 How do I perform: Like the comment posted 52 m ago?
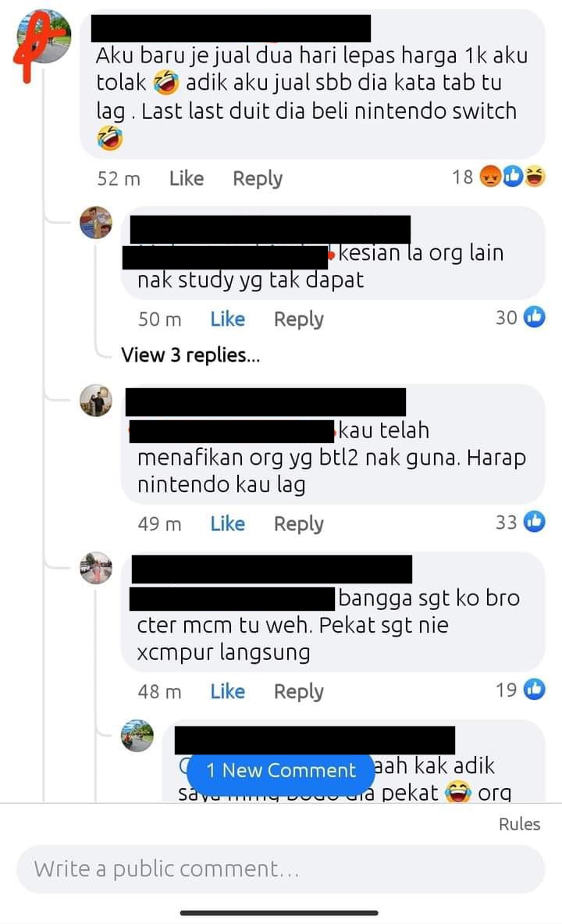186,178
